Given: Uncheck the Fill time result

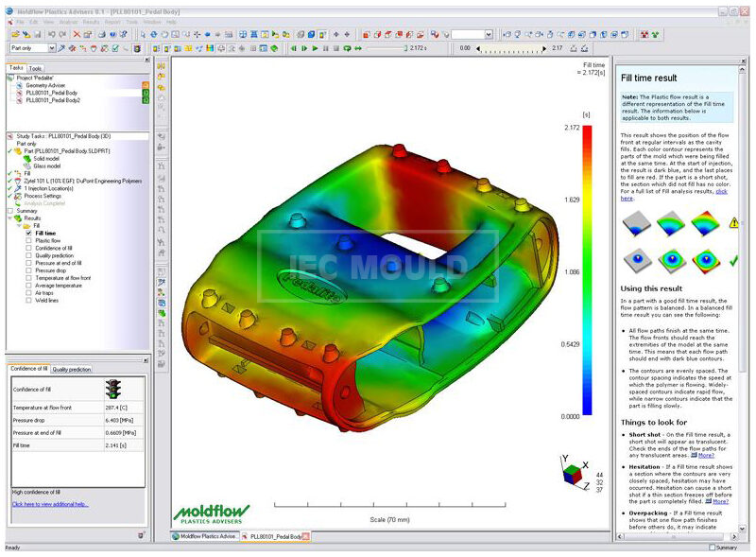Looking at the screenshot, I should pyautogui.click(x=29, y=233).
